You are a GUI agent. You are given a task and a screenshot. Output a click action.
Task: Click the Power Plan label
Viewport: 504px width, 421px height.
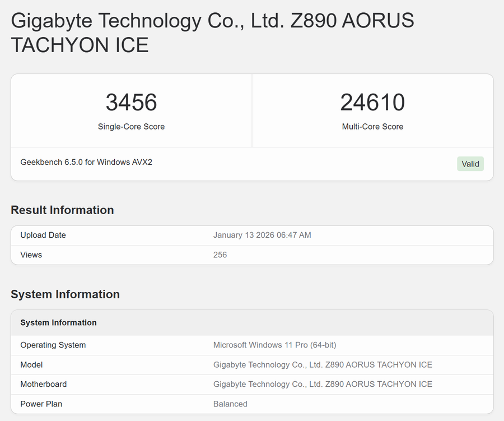[41, 404]
